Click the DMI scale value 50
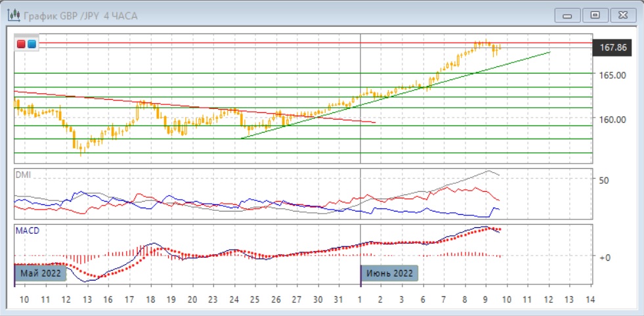This screenshot has width=644, height=316. [605, 180]
